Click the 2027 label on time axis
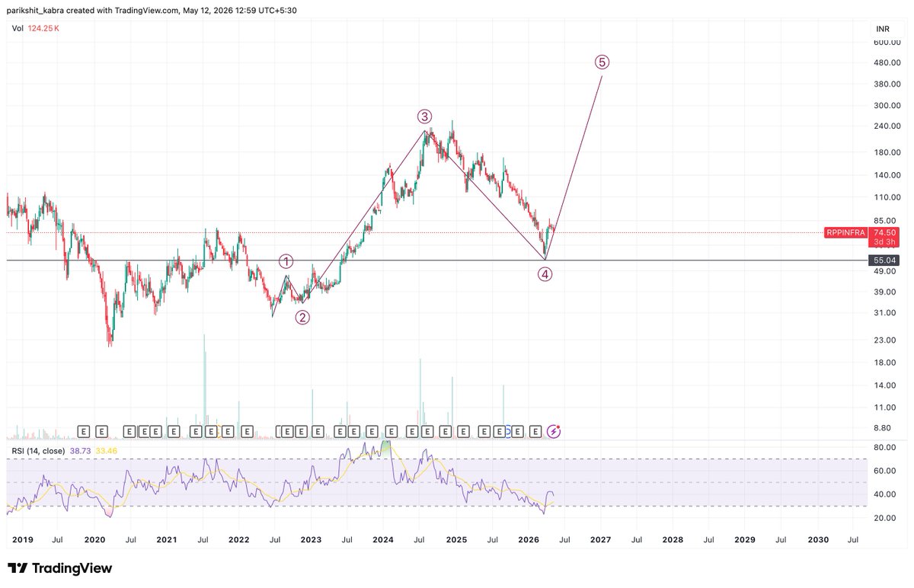This screenshot has width=914, height=588. click(x=600, y=539)
